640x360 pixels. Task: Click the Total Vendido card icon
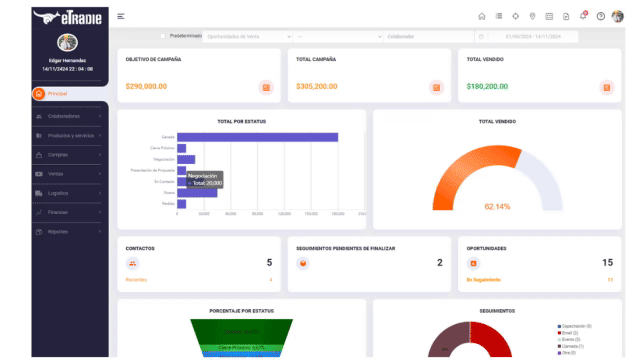[607, 87]
